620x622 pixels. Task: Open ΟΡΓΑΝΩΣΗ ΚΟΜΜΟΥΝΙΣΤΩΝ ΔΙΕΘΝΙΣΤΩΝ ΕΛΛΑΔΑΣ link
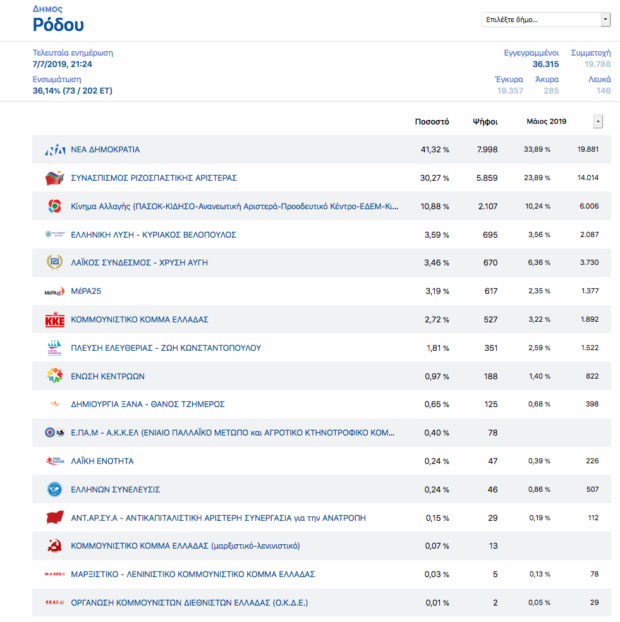tap(189, 603)
